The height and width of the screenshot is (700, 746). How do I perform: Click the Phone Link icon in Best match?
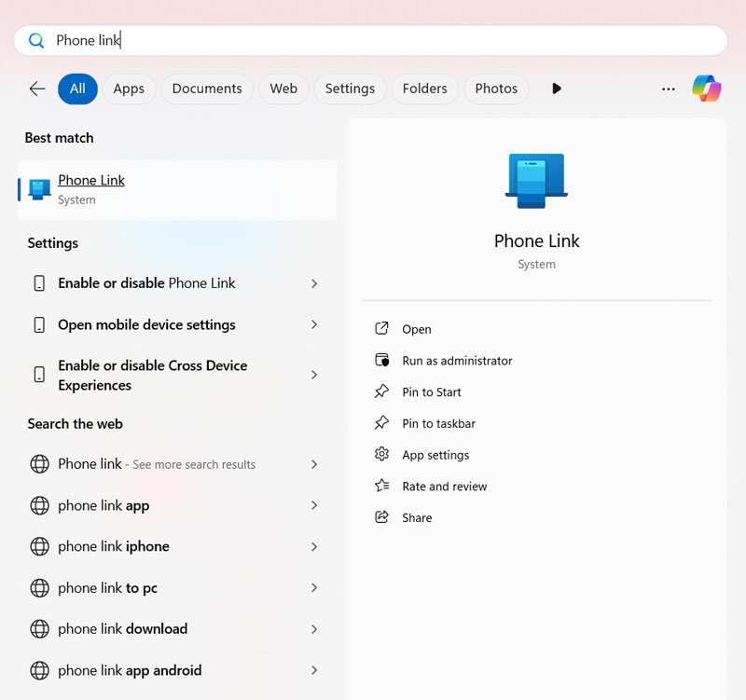tap(39, 189)
